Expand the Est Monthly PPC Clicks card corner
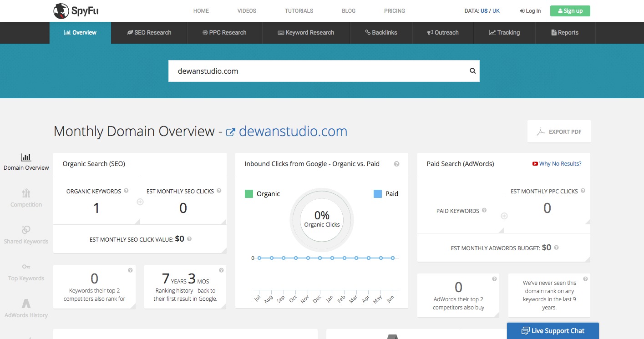Viewport: 644px width, 339px height. tap(587, 221)
